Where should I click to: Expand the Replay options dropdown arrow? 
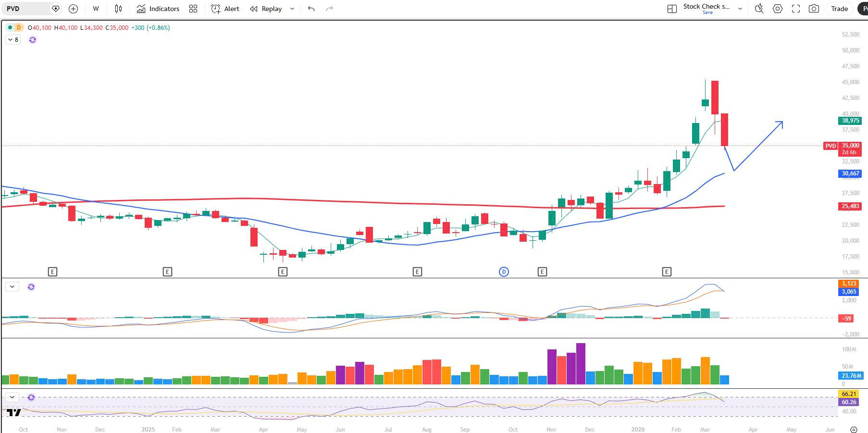[292, 9]
